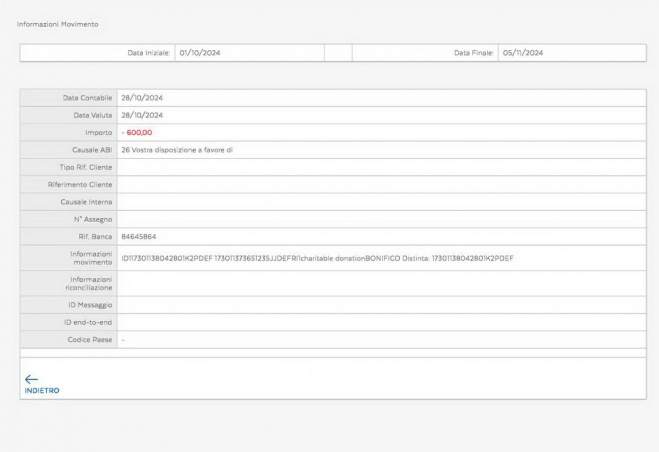Screen dimensions: 659x452
Task: Click the Data Finale value 05/11/2024
Action: (523, 53)
